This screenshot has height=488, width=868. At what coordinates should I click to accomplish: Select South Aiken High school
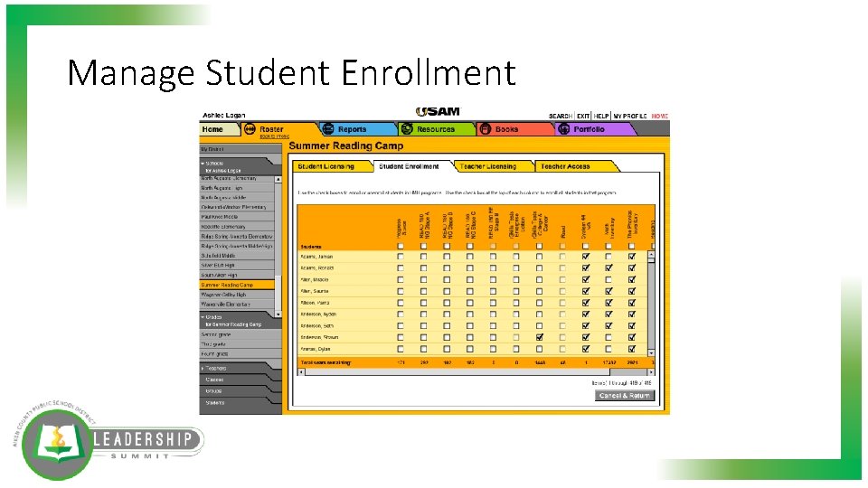click(237, 275)
